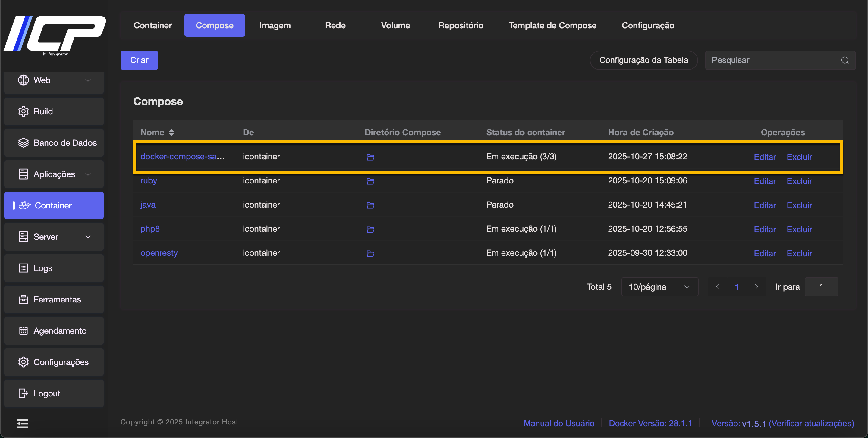Switch to the Rede tab

point(335,25)
